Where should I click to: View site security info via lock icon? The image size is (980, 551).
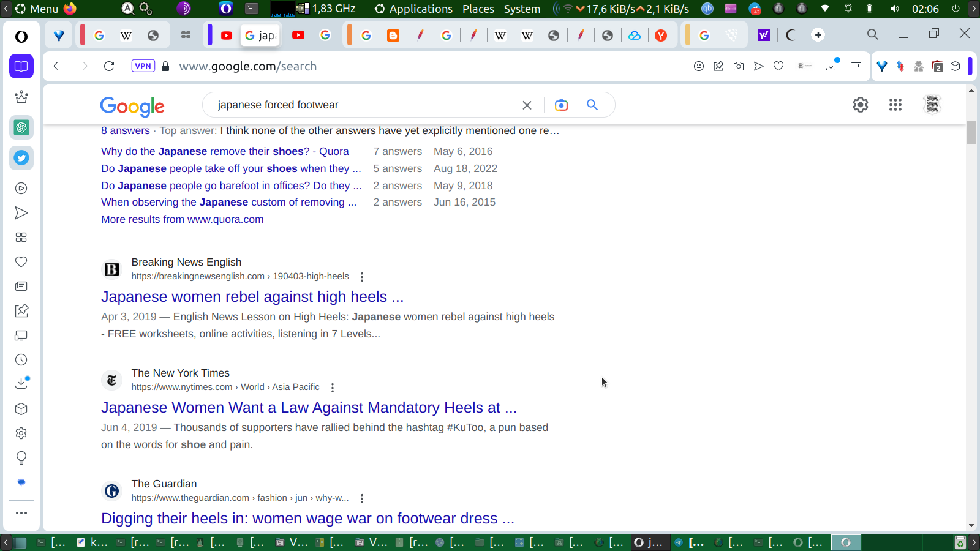point(165,66)
